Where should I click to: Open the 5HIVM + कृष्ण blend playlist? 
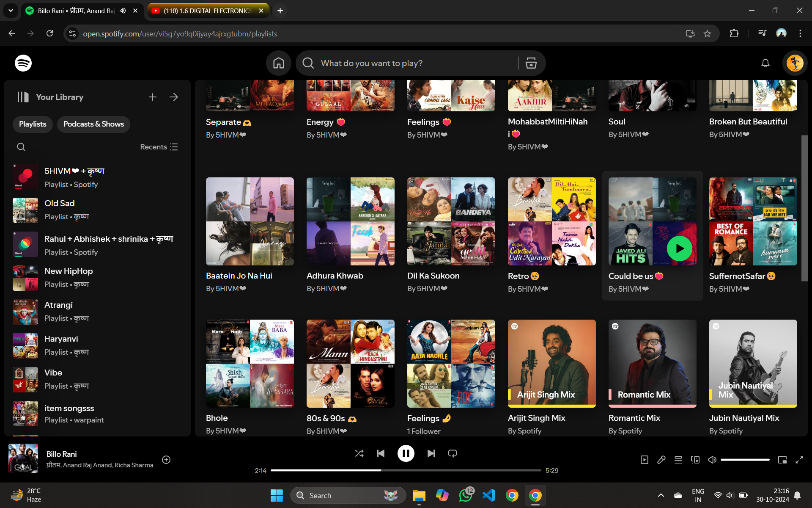(x=97, y=177)
